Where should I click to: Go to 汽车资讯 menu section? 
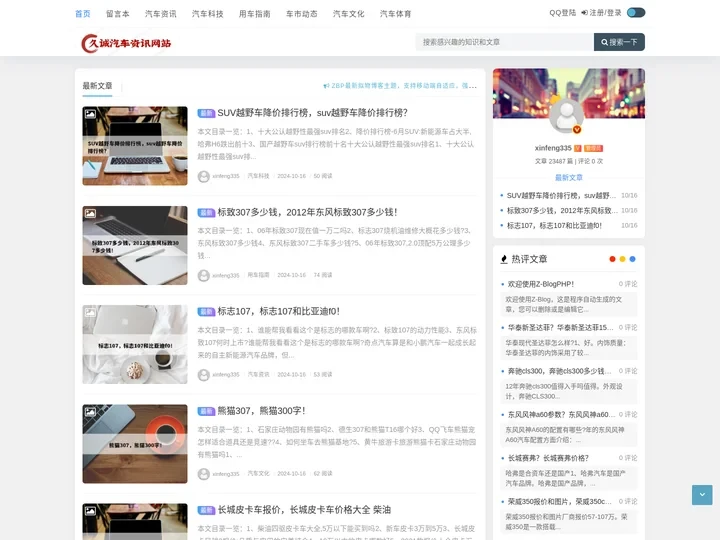tap(161, 14)
